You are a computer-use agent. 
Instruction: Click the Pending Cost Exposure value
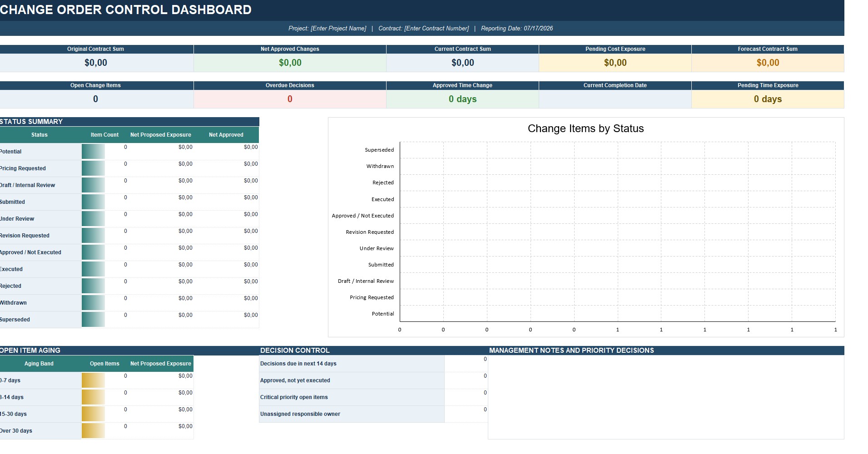coord(615,63)
